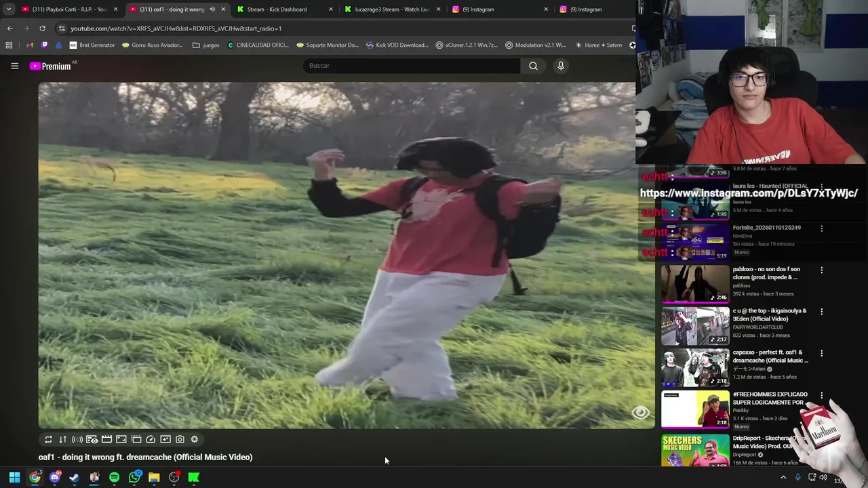The image size is (868, 488).
Task: Take a screenshot with the camera icon
Action: (180, 439)
